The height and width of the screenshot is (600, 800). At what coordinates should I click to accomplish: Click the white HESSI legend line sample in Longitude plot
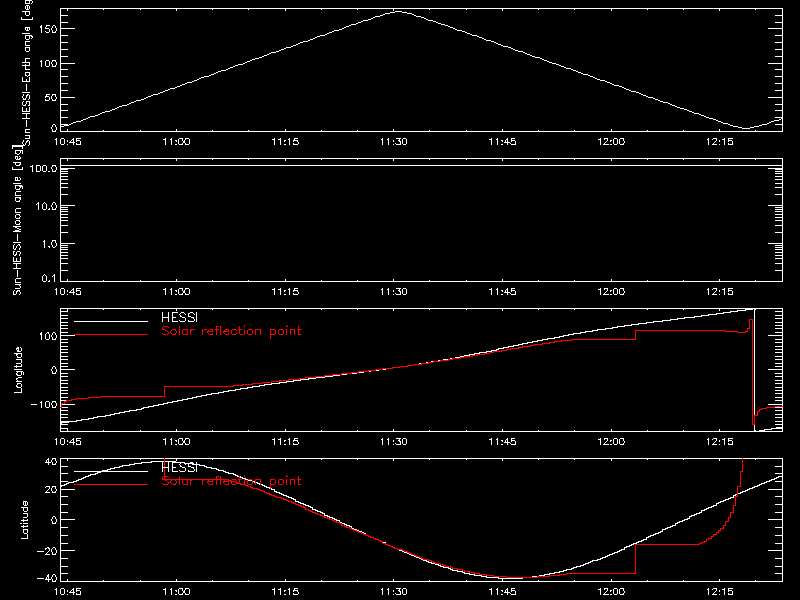[111, 321]
